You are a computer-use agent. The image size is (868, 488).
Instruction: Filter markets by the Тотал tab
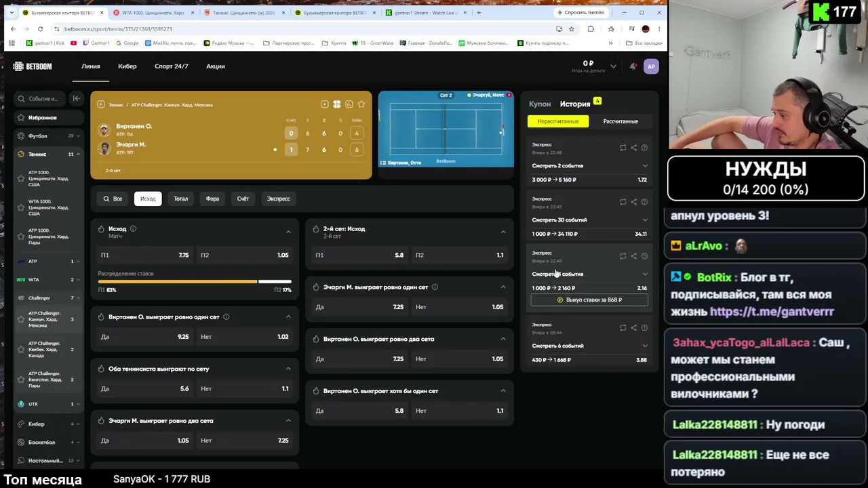180,199
